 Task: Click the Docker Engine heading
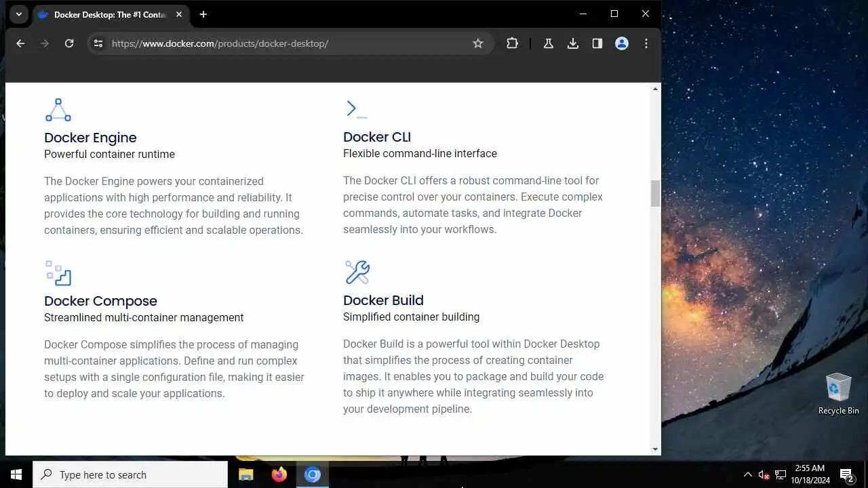coord(90,138)
